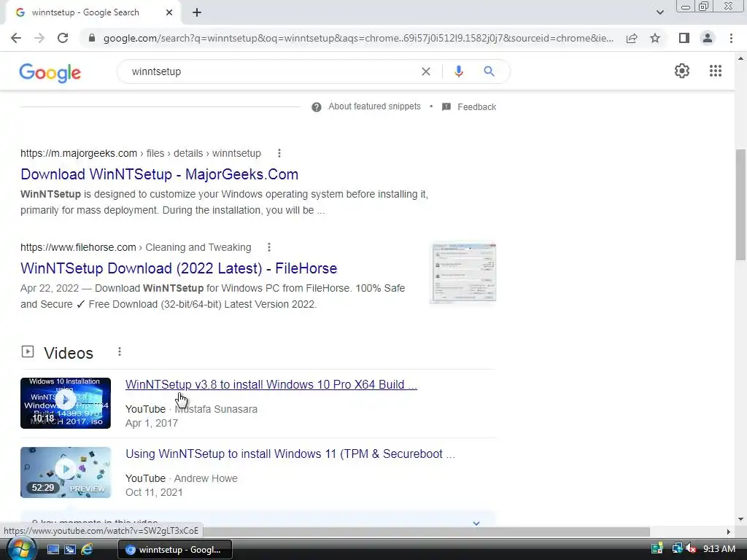Click the 9:13 AM taskbar clock
The width and height of the screenshot is (747, 560).
coord(719,549)
